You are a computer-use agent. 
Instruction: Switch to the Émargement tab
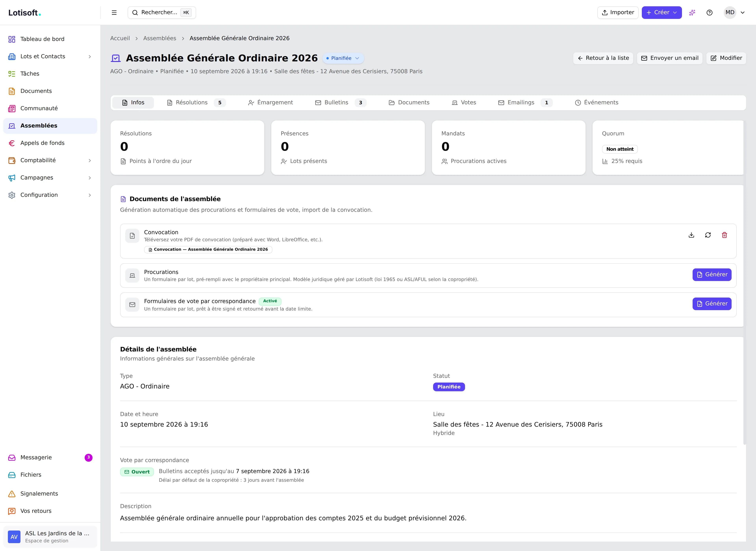point(270,103)
